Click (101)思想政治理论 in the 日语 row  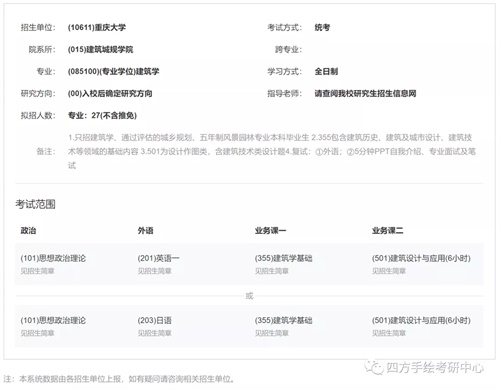[53, 320]
